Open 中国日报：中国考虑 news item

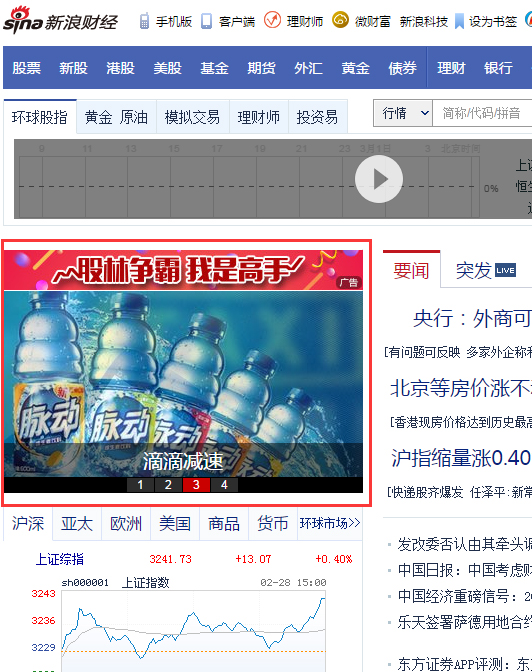(x=465, y=570)
